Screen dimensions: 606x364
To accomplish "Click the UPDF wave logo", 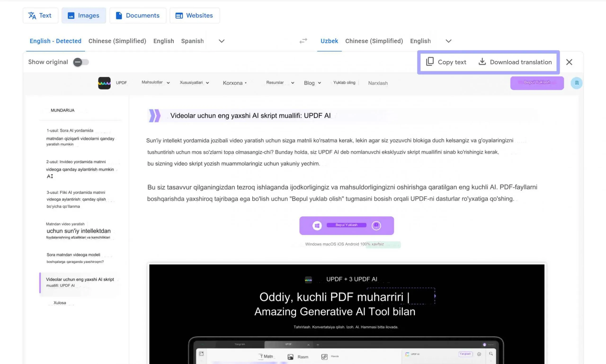I will (104, 83).
